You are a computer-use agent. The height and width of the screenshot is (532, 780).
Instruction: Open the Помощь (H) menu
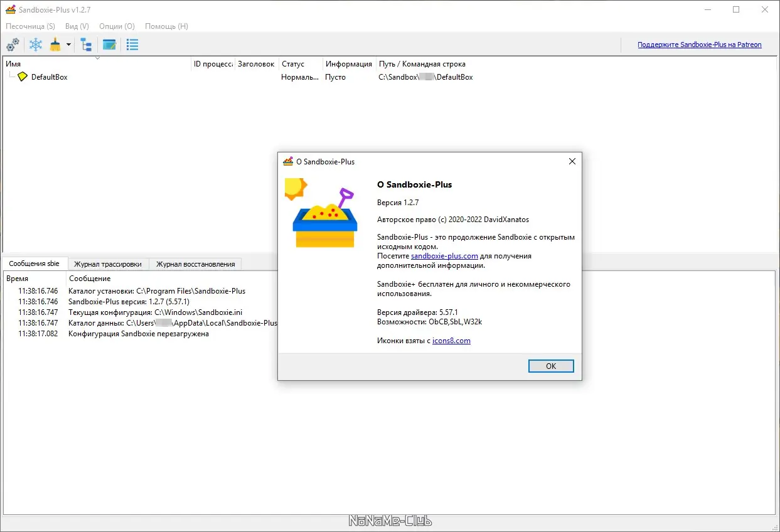tap(166, 26)
